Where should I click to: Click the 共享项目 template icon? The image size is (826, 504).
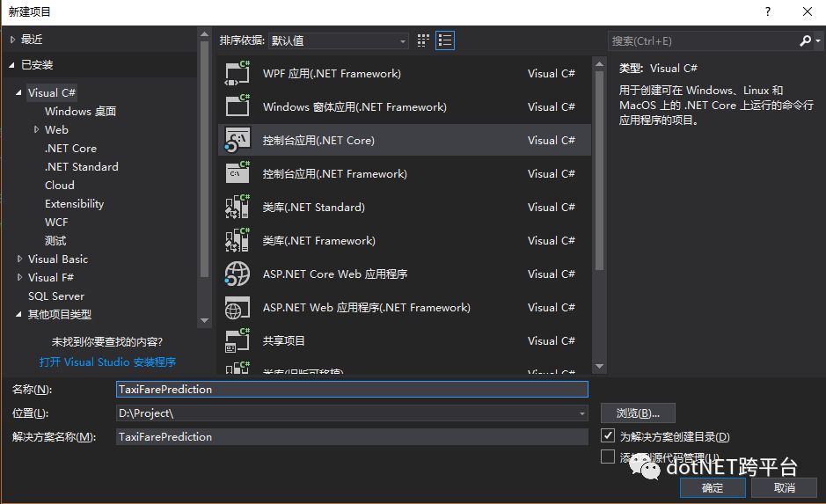point(237,340)
